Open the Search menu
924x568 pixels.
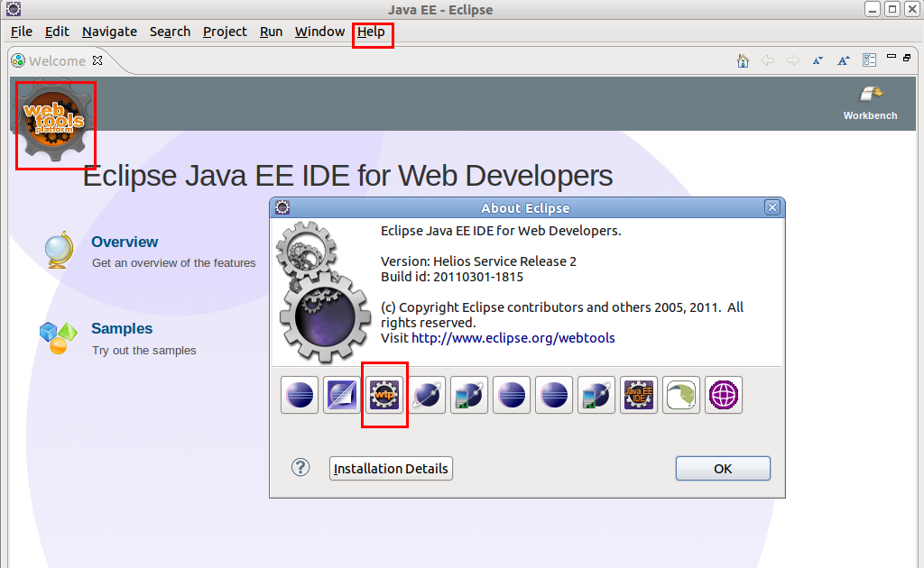point(170,32)
